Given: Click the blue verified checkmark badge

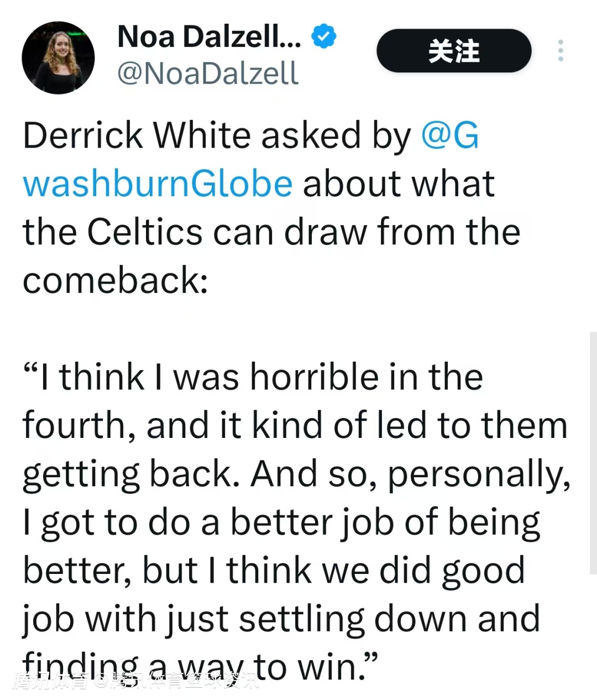Looking at the screenshot, I should pos(324,36).
